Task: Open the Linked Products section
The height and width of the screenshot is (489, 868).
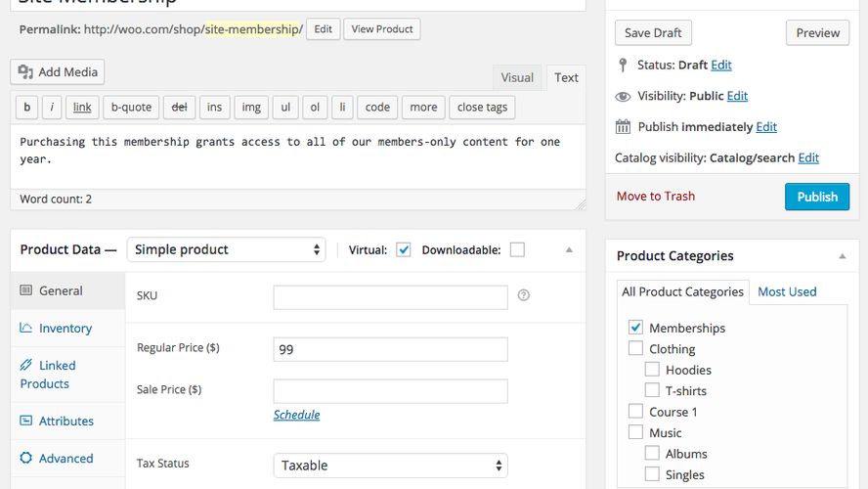Action: (57, 375)
